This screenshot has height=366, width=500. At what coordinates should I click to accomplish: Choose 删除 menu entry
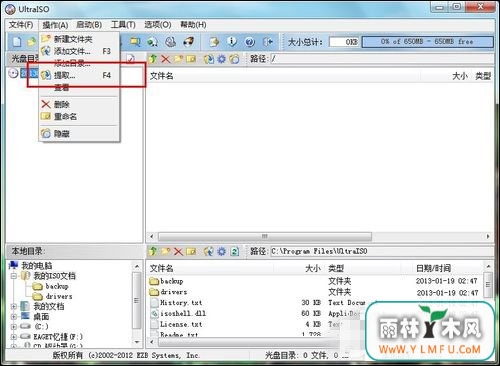(79, 104)
